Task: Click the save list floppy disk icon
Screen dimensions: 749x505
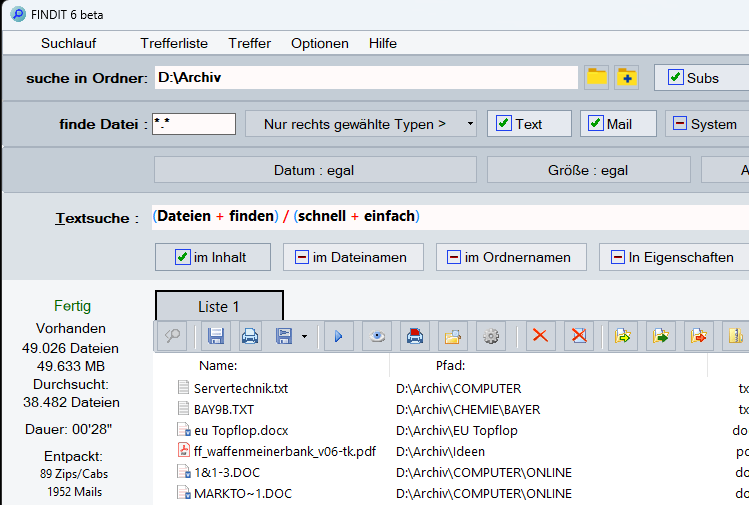Action: coord(215,336)
